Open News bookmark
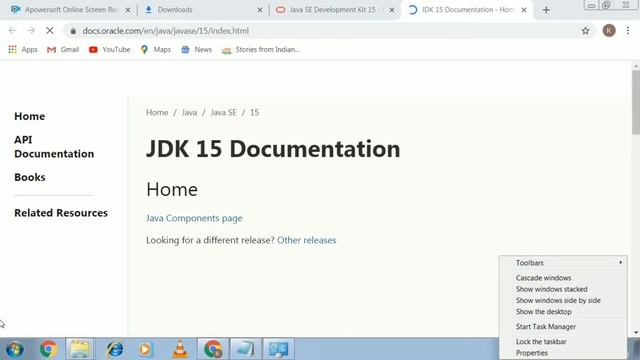The image size is (640, 360). pyautogui.click(x=197, y=49)
